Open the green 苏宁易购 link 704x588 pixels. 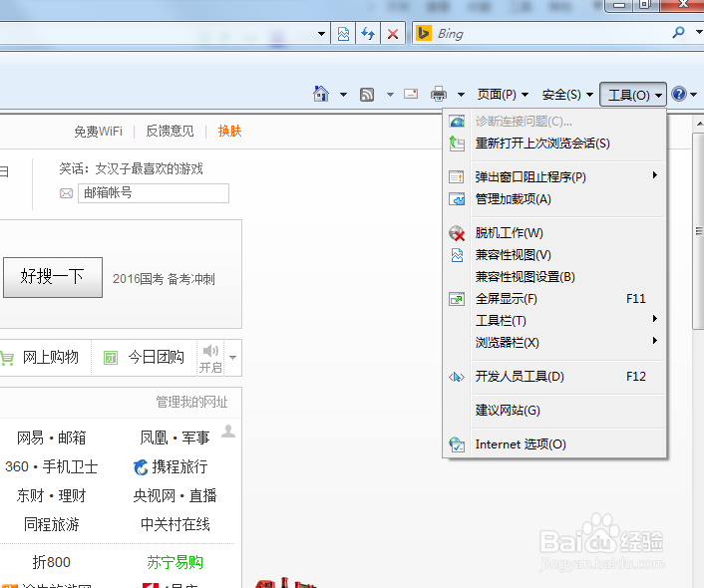tap(176, 562)
